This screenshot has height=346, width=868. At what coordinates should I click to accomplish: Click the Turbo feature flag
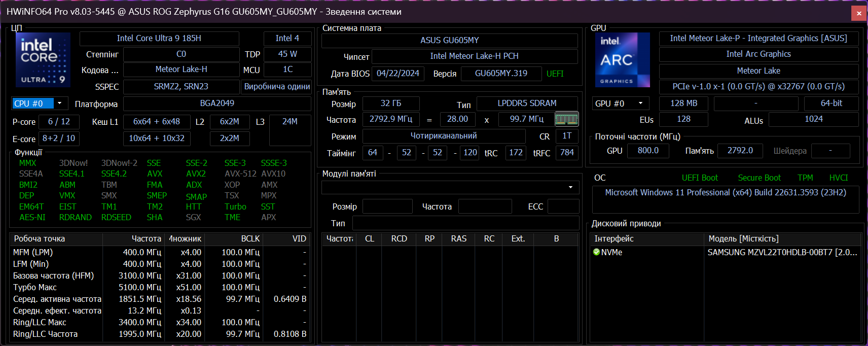[x=235, y=207]
